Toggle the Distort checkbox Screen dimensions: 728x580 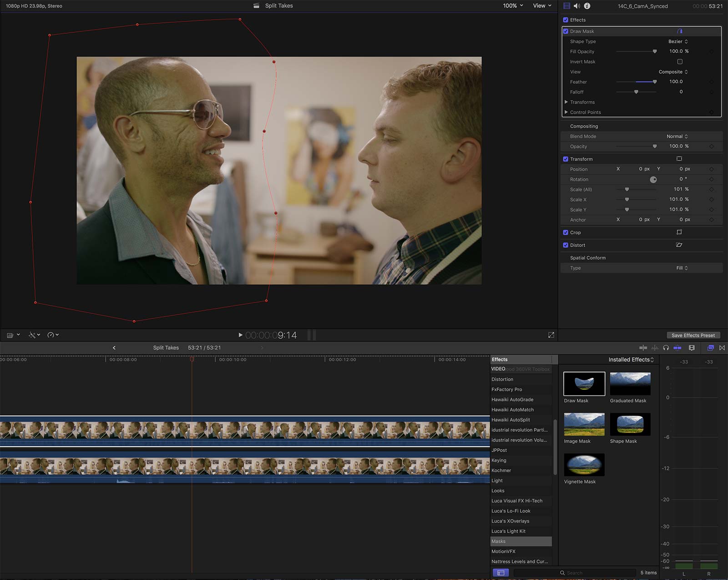(566, 245)
